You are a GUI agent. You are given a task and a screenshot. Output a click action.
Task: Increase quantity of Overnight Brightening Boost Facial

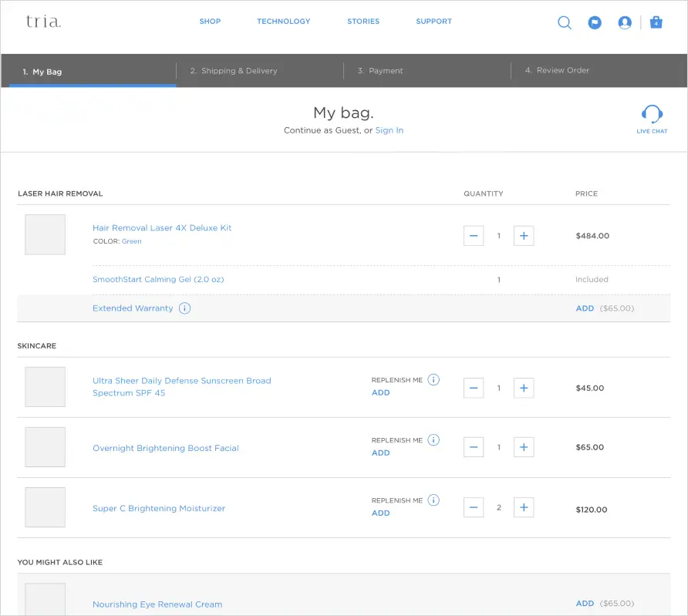coord(524,447)
